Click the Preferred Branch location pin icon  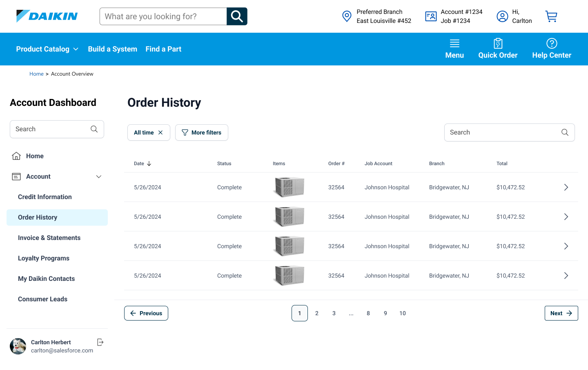[x=347, y=16]
